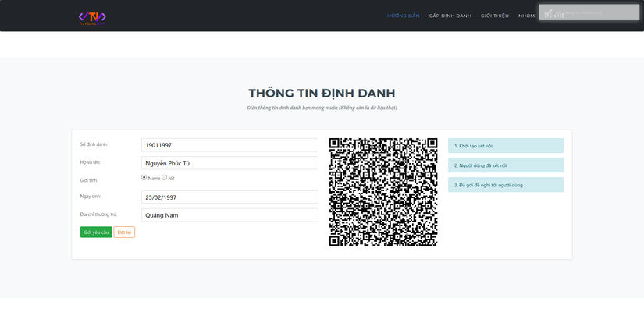Open the Giới thiệu nav link

pos(494,16)
